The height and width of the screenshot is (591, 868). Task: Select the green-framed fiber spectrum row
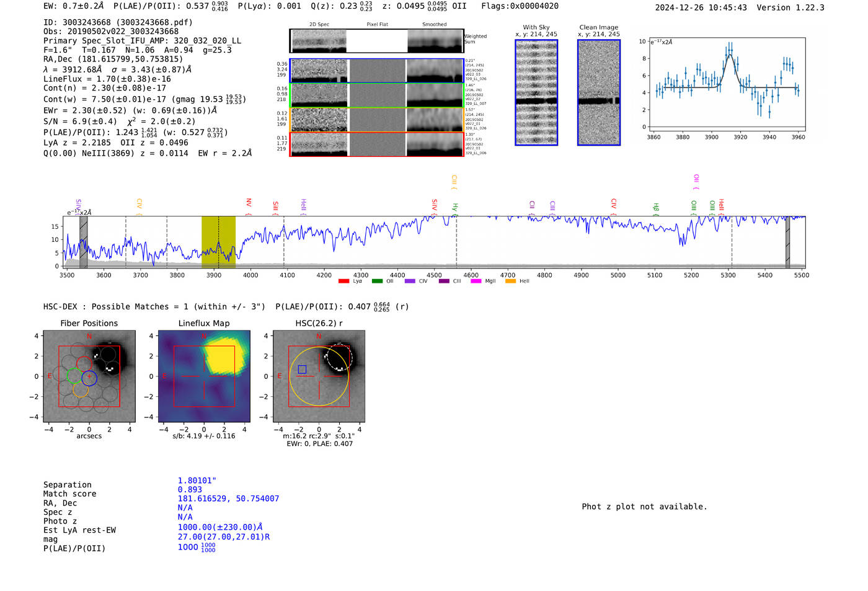(x=377, y=95)
